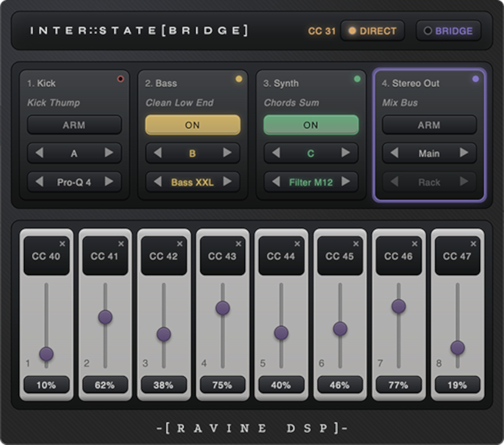This screenshot has width=504, height=445.
Task: Click the green status dot on Synth card
Action: (357, 79)
